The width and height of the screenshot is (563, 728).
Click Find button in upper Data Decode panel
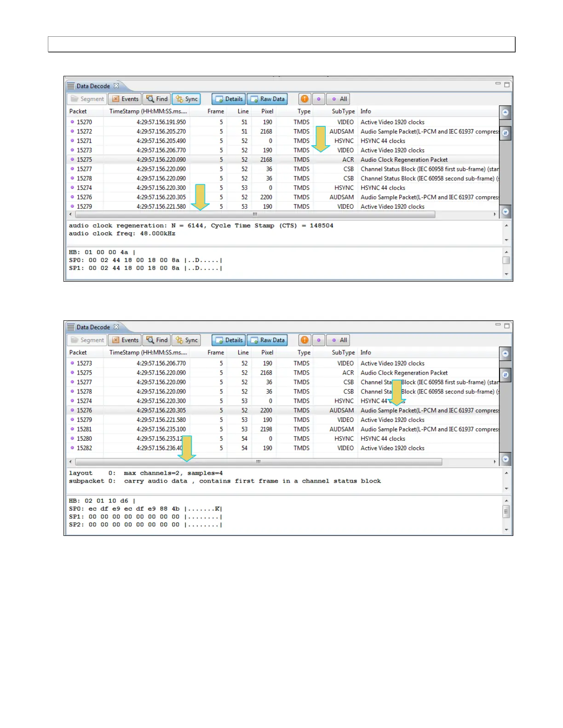[x=156, y=99]
